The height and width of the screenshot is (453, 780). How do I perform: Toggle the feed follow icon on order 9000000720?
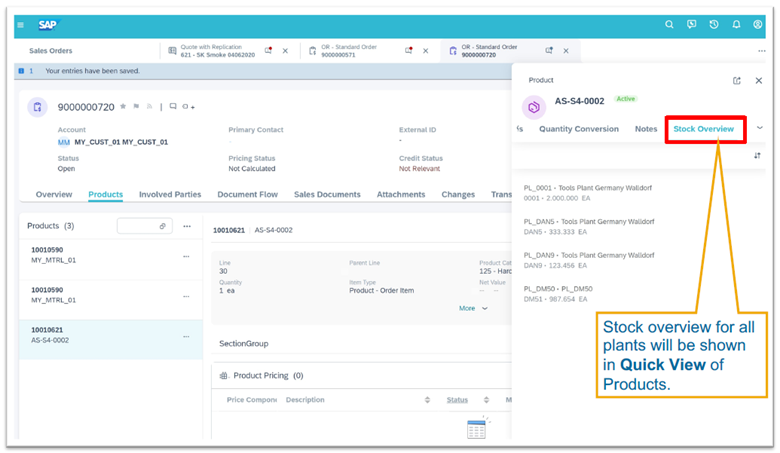[x=149, y=106]
